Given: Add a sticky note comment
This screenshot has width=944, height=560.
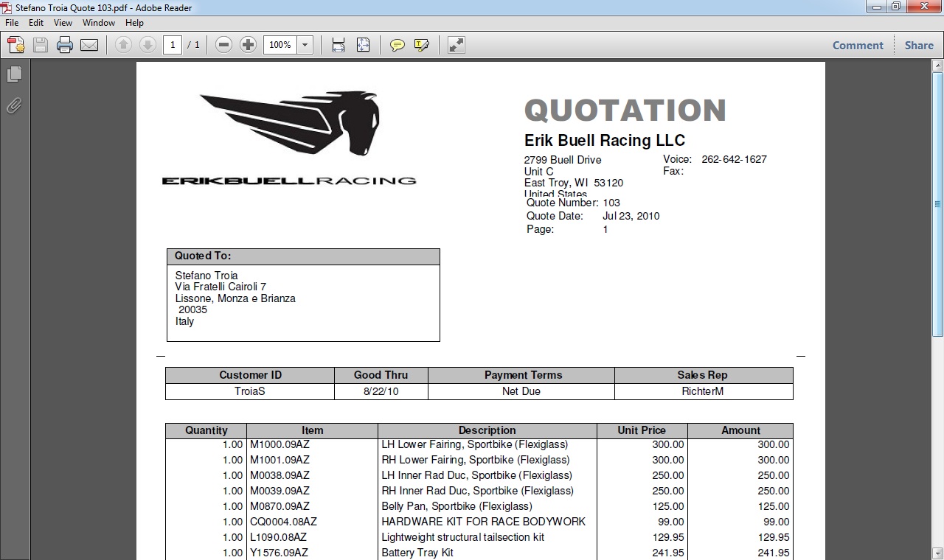Looking at the screenshot, I should point(398,45).
